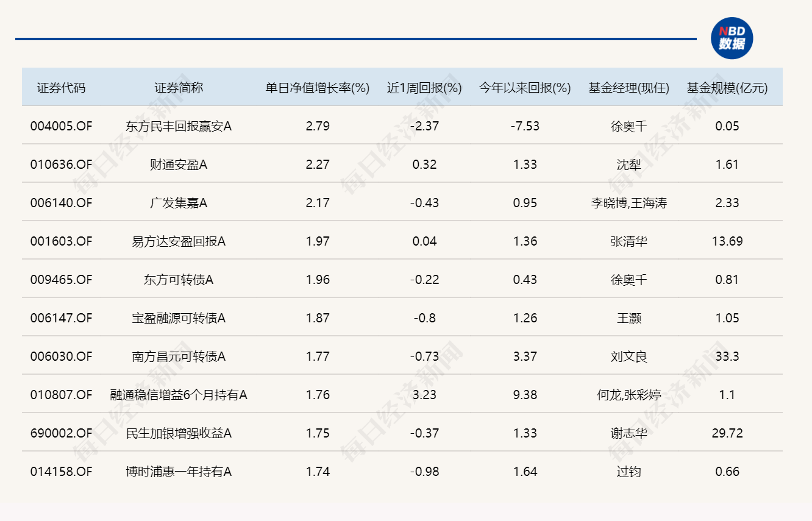
Task: Click fund code 009465.OF
Action: point(61,280)
